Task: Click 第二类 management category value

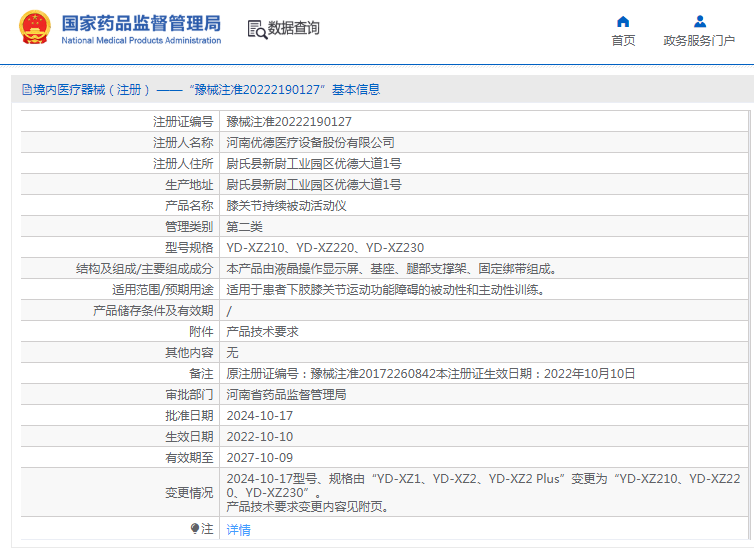Action: (x=245, y=227)
